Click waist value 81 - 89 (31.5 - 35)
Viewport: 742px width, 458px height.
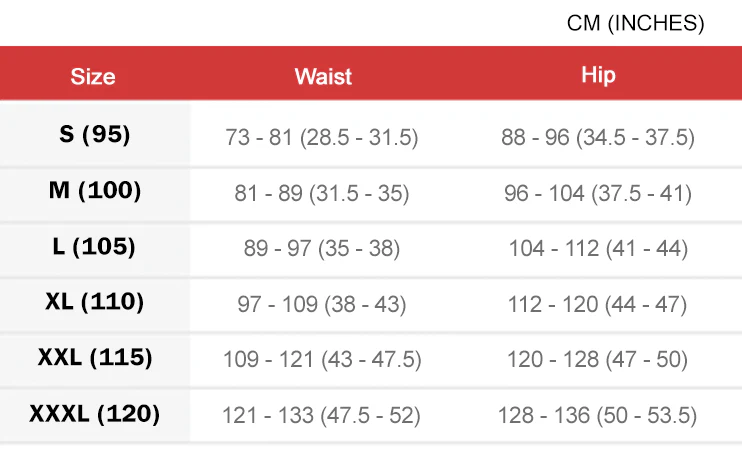(x=322, y=194)
